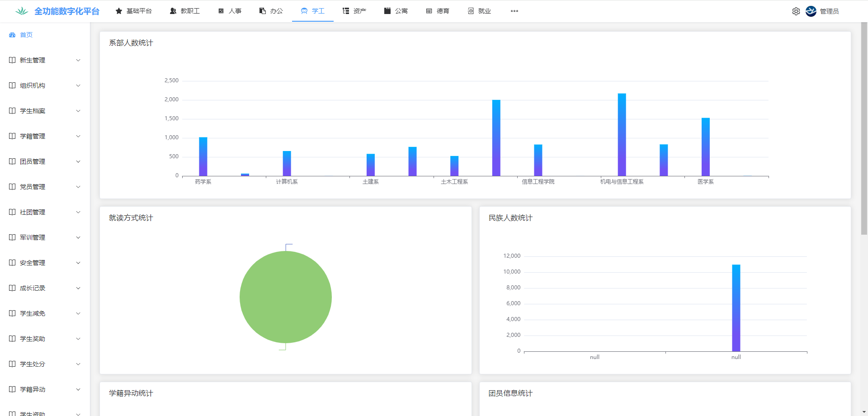This screenshot has height=416, width=868.
Task: Click the book icon beside 学生档案
Action: coord(12,111)
